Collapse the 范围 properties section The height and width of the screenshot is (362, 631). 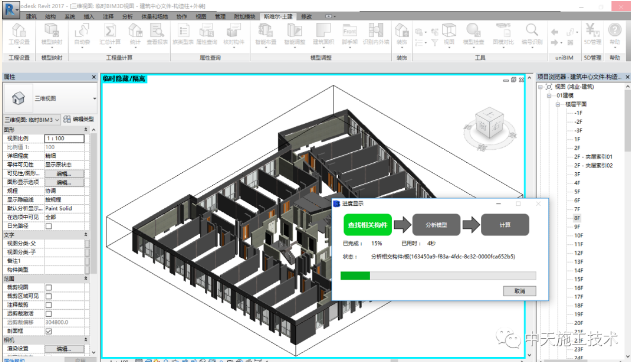coord(86,278)
